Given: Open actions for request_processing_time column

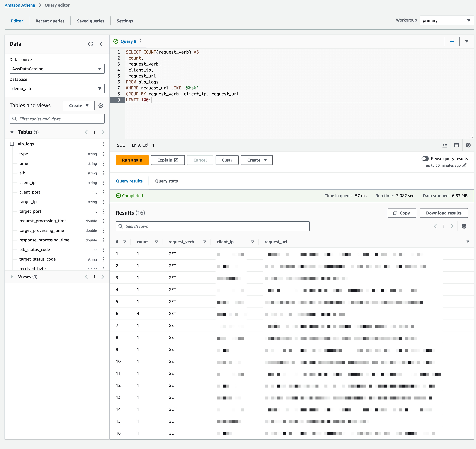Looking at the screenshot, I should tap(103, 221).
